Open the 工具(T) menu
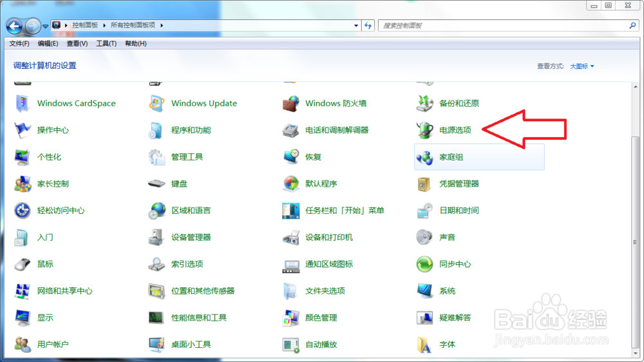The height and width of the screenshot is (362, 644). 106,44
